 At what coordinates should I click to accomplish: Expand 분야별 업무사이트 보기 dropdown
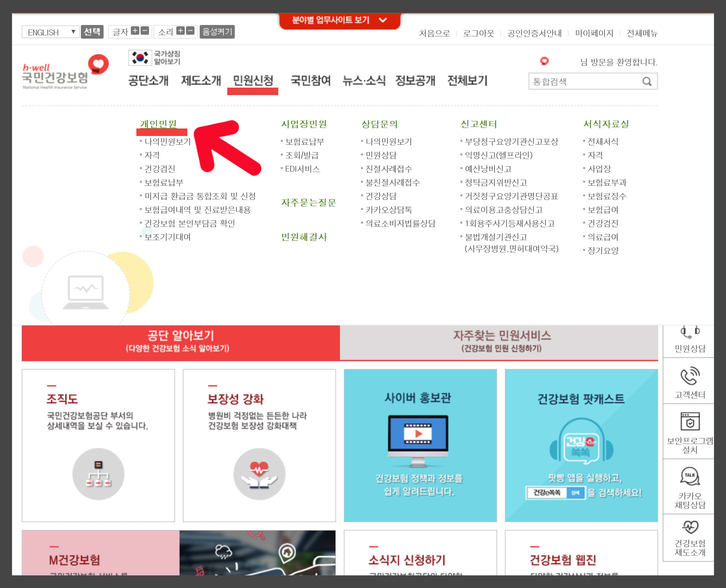click(340, 20)
